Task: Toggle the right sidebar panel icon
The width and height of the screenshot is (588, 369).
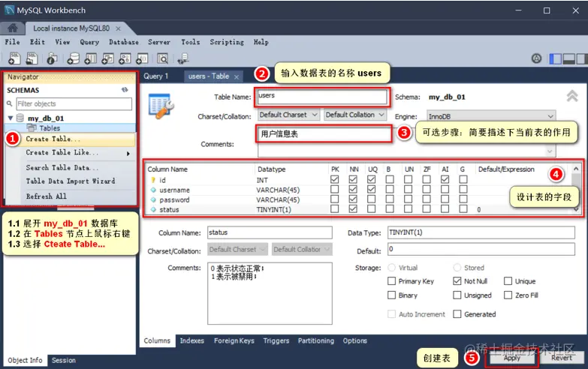Action: (582, 58)
